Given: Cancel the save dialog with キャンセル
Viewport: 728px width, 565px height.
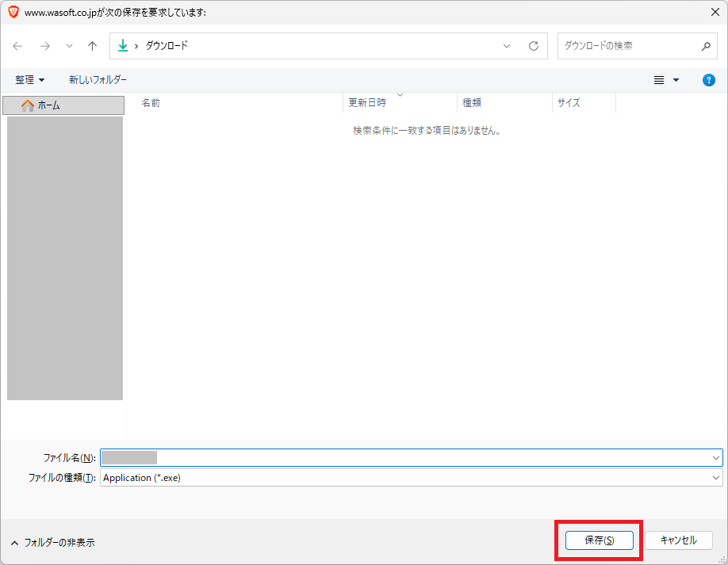Looking at the screenshot, I should pyautogui.click(x=678, y=540).
